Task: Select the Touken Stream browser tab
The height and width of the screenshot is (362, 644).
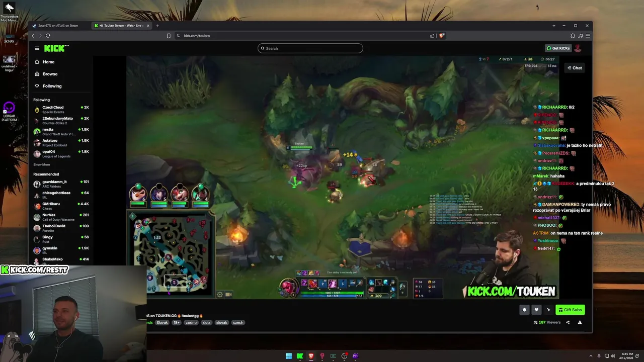Action: click(120, 26)
